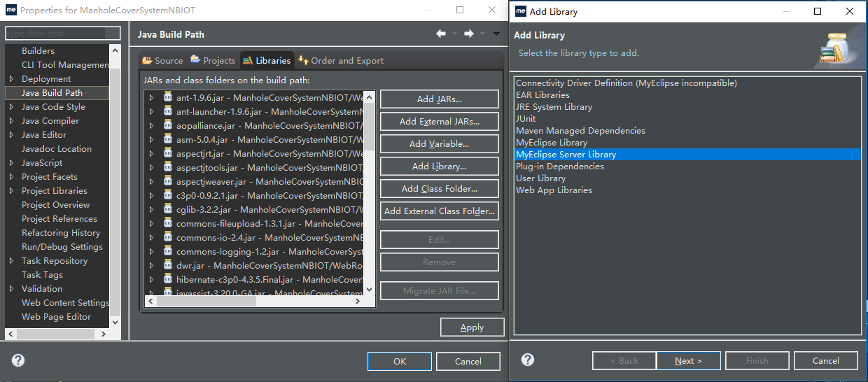Click the JAR list scroll-down arrow
This screenshot has width=868, height=382.
369,288
